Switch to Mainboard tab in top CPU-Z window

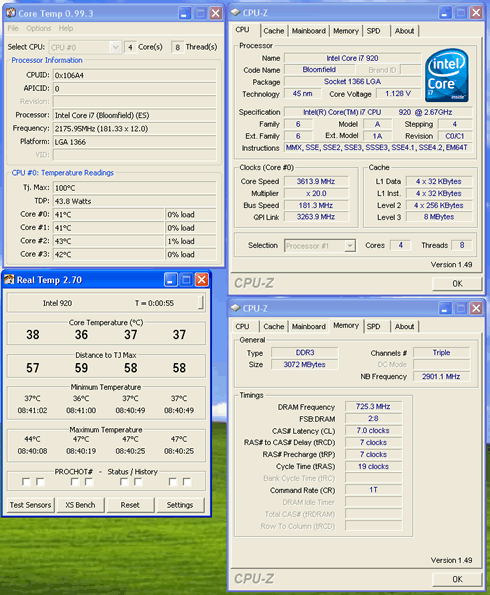[x=309, y=31]
